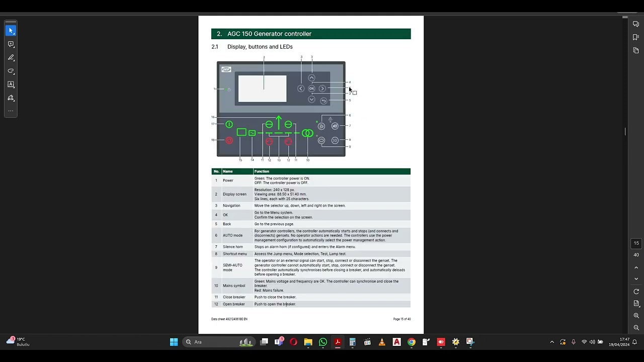Viewport: 644px width, 362px height.
Task: Select the highlight pen tool
Action: tap(11, 57)
